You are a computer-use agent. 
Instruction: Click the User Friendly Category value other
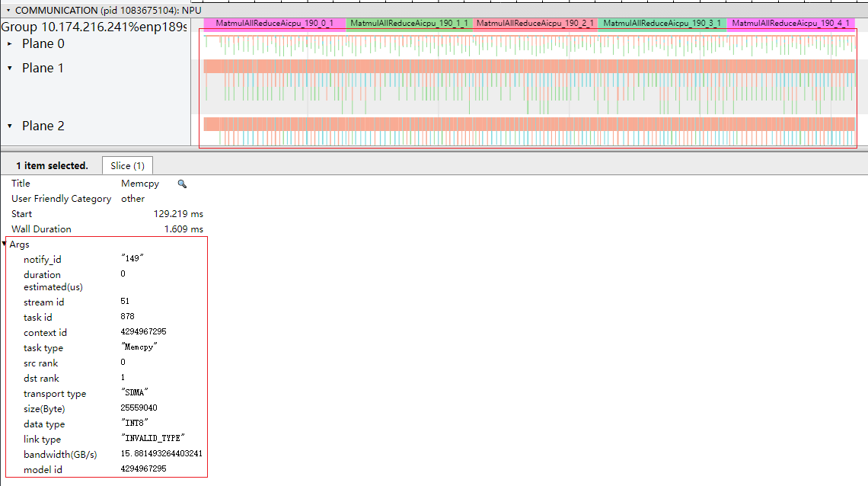[132, 199]
